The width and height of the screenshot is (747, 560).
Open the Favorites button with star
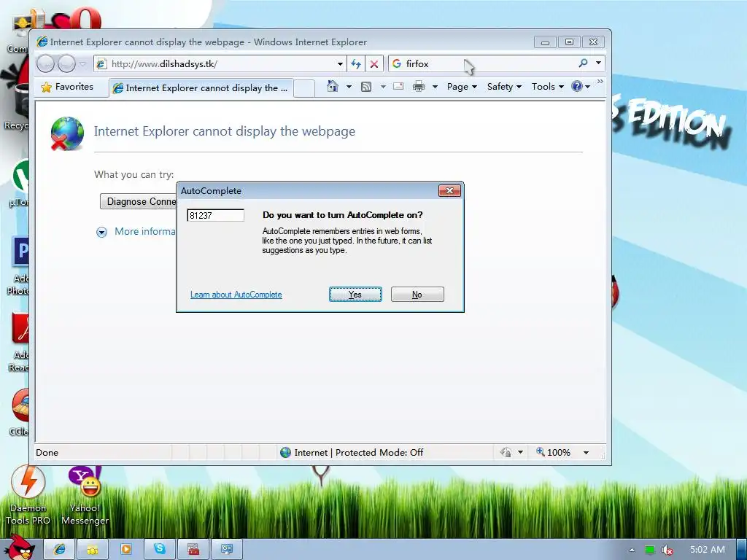tap(67, 87)
